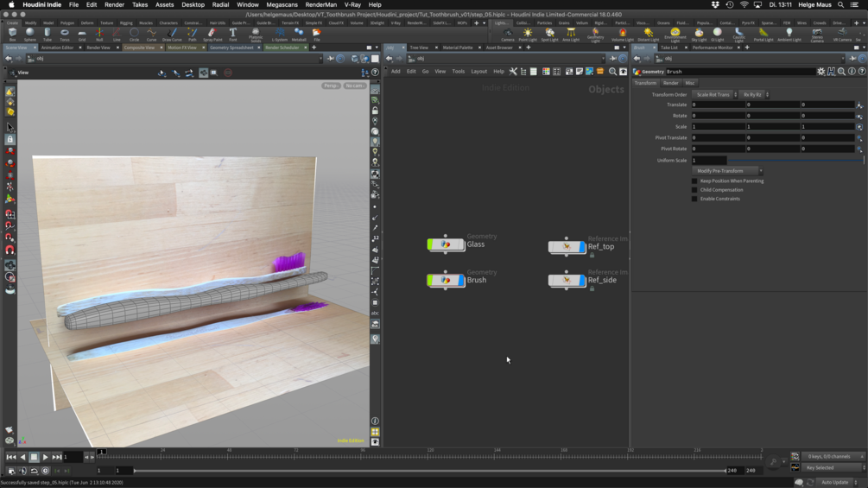Select the Sphere shelf tool

pos(29,34)
